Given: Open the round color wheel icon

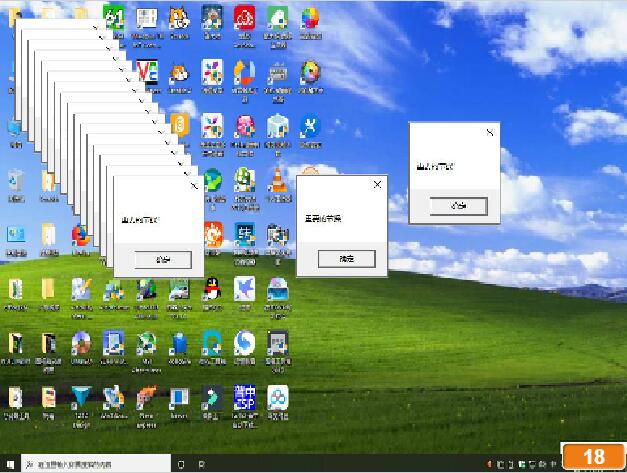Looking at the screenshot, I should click(310, 73).
